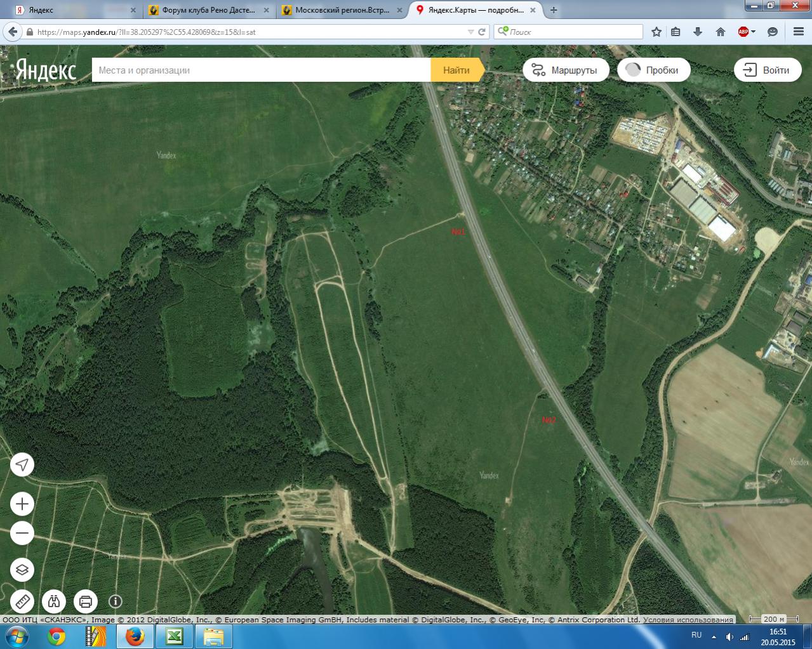Open the map layers selector

click(22, 570)
